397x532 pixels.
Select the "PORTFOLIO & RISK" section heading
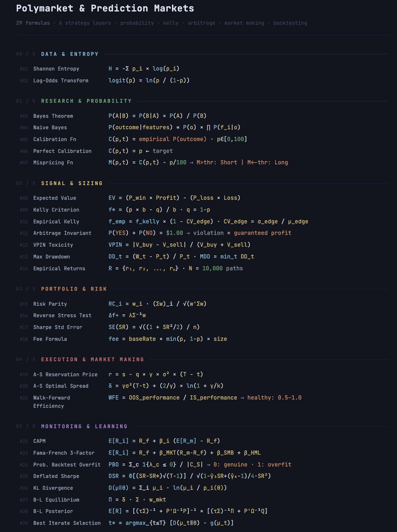tap(74, 289)
